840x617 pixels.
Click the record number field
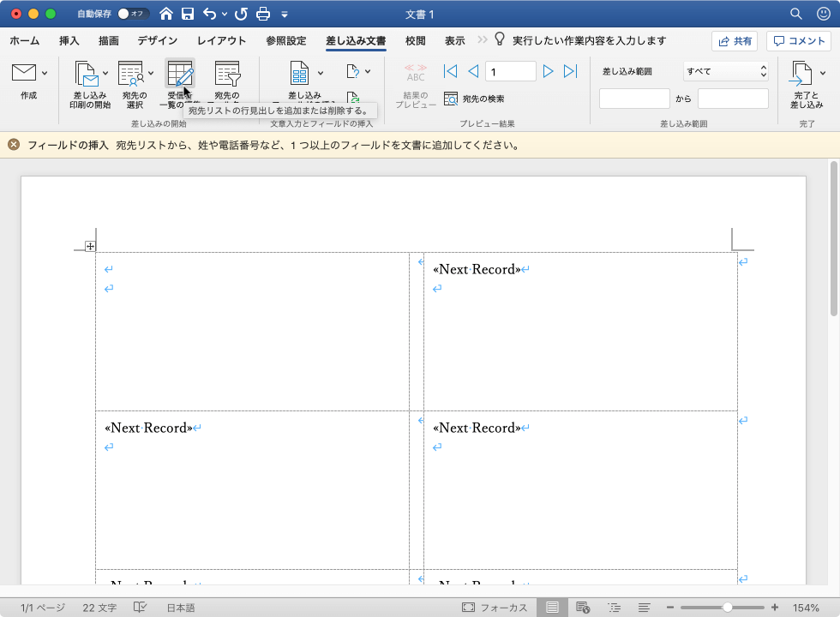coord(511,71)
